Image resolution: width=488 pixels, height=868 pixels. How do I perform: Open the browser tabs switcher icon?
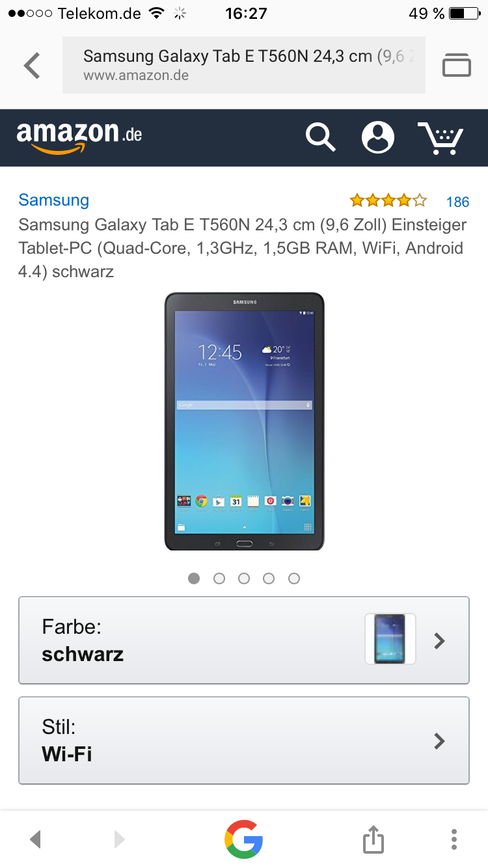[457, 64]
